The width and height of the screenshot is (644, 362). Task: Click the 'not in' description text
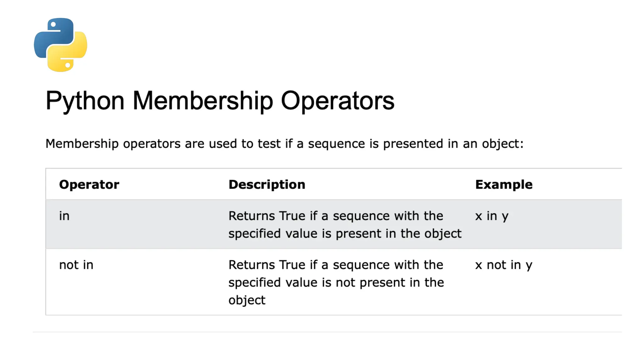point(336,282)
